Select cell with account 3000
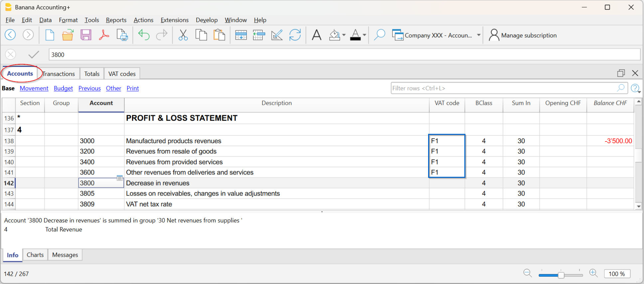 (x=101, y=141)
